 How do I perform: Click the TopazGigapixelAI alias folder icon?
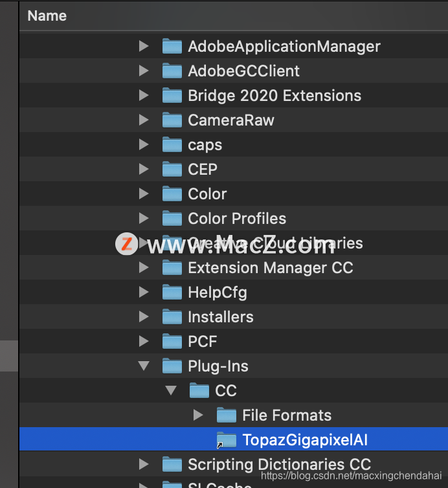(227, 439)
